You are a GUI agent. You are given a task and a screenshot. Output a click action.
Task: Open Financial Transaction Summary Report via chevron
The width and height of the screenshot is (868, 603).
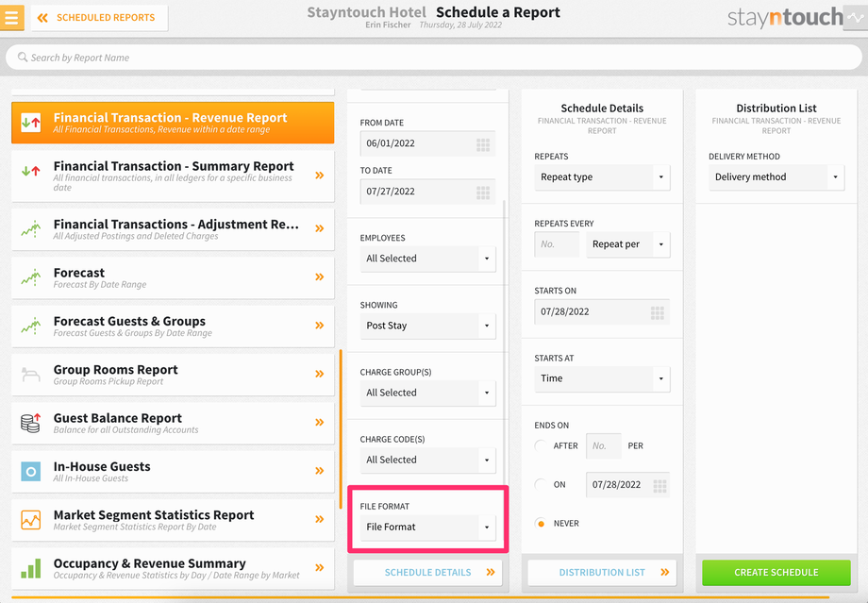(320, 176)
